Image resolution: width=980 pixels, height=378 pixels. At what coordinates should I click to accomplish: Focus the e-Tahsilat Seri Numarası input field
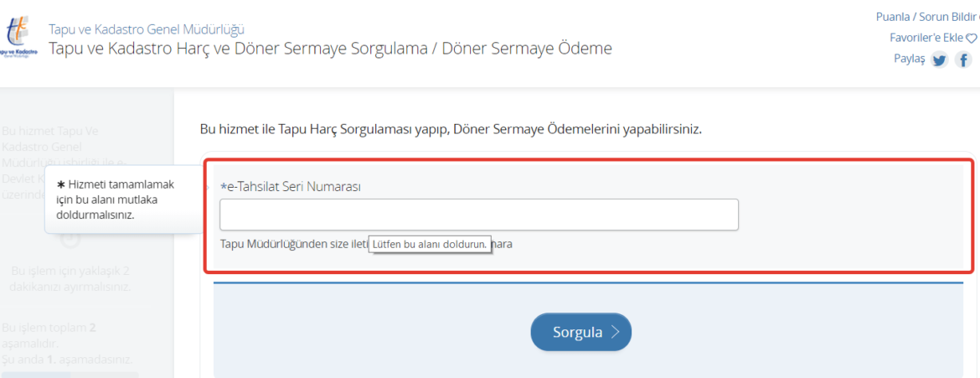pyautogui.click(x=478, y=215)
